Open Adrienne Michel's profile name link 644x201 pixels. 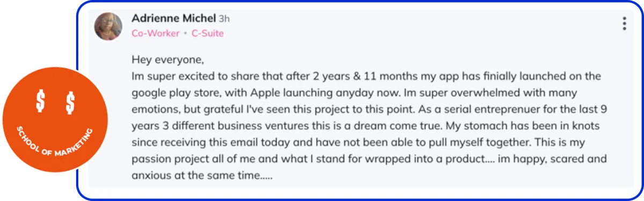pos(174,18)
